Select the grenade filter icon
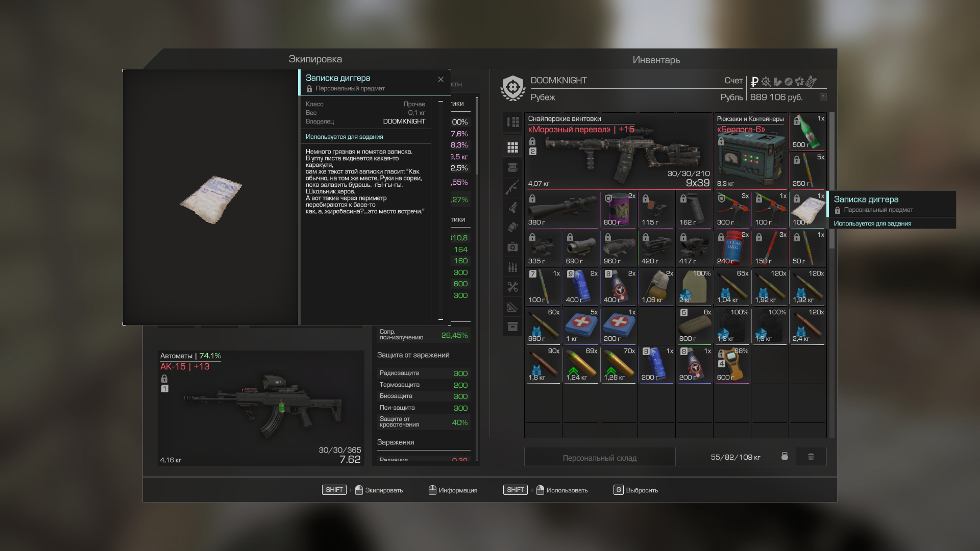Viewport: 980px width, 551px height. 512,227
